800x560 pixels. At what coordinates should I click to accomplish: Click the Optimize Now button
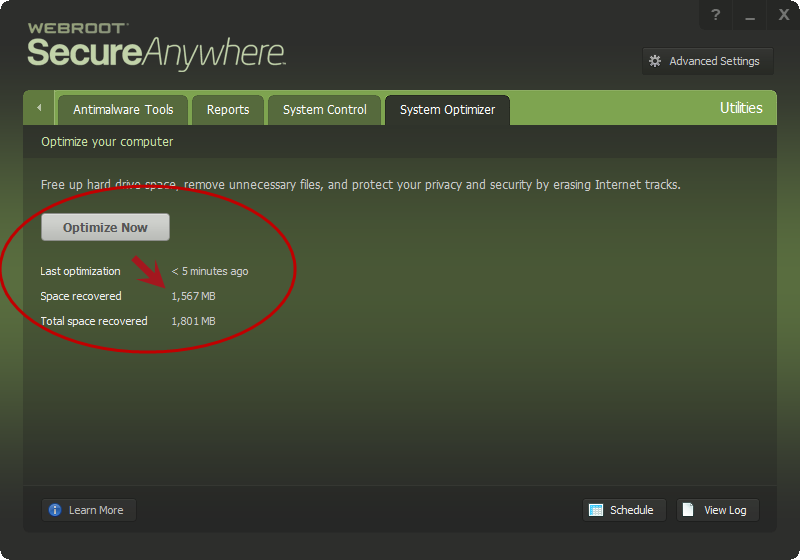tap(105, 227)
